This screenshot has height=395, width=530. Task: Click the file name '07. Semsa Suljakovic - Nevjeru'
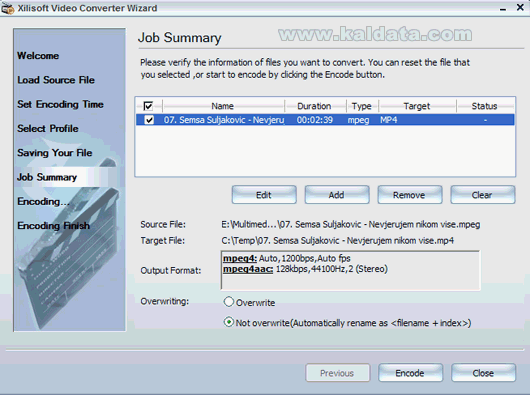[224, 120]
